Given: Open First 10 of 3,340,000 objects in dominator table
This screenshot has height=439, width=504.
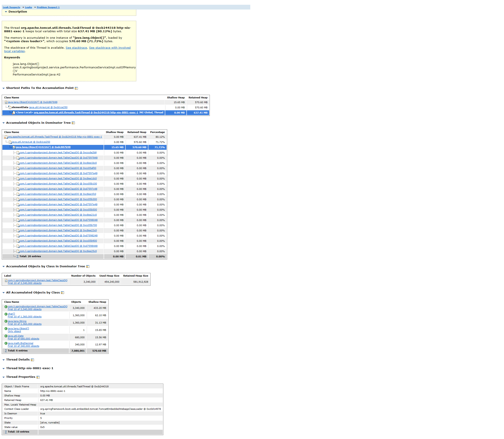Looking at the screenshot, I should tap(24, 283).
